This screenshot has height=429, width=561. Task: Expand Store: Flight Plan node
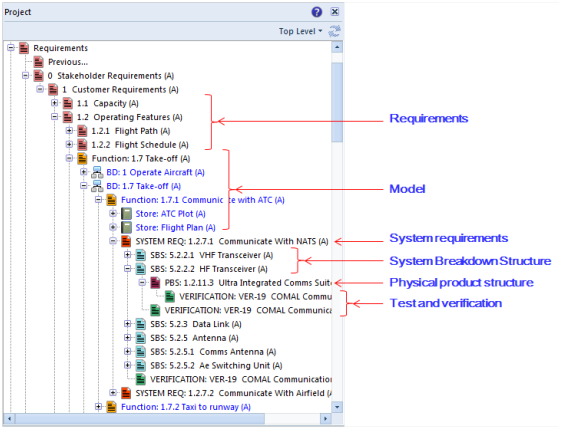coord(113,227)
